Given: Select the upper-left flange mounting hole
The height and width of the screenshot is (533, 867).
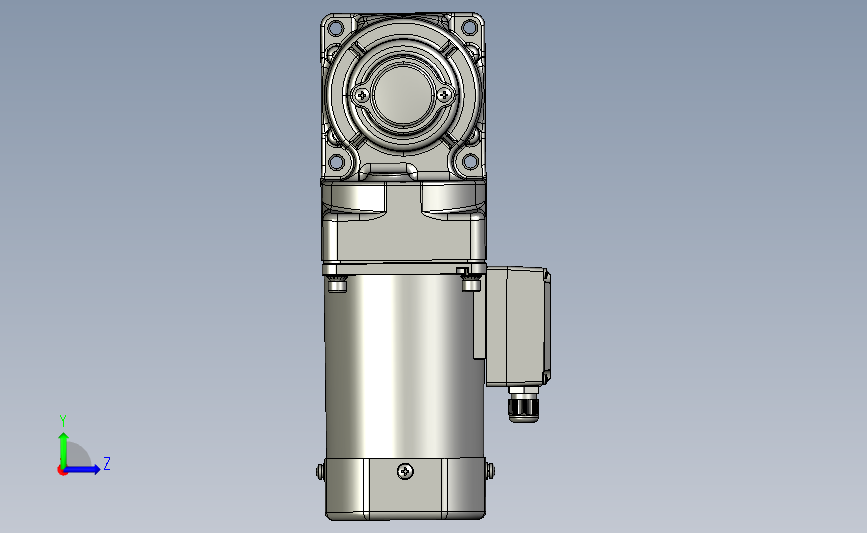Looking at the screenshot, I should click(336, 27).
